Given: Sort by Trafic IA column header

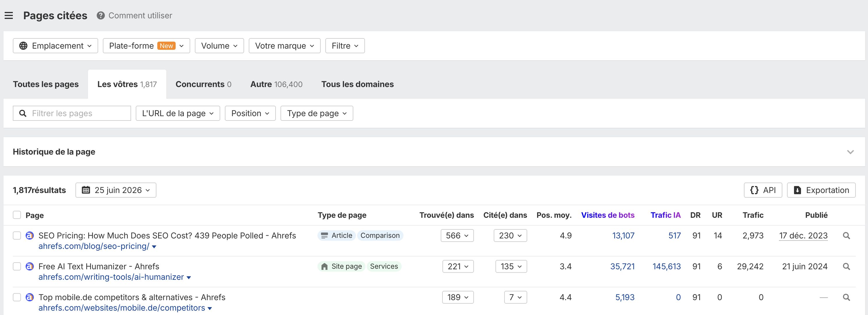Looking at the screenshot, I should 666,215.
